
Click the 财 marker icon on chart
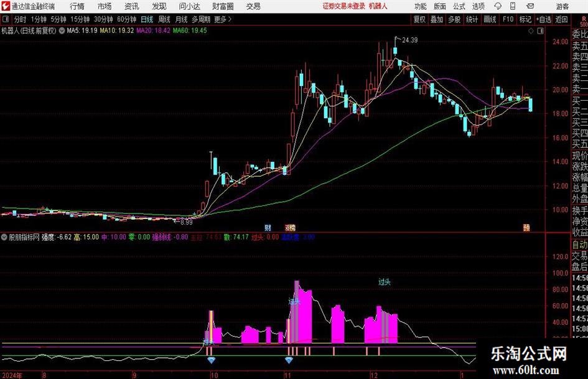[x=268, y=228]
